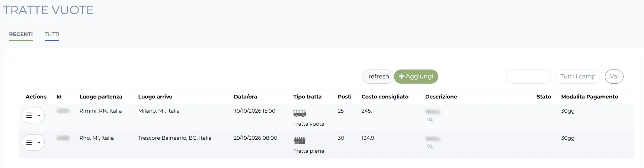Click the refresh button
Image resolution: width=644 pixels, height=168 pixels.
378,77
